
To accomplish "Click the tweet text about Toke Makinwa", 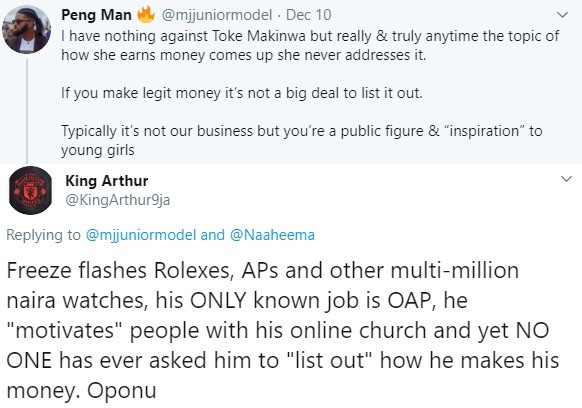I will [x=310, y=46].
